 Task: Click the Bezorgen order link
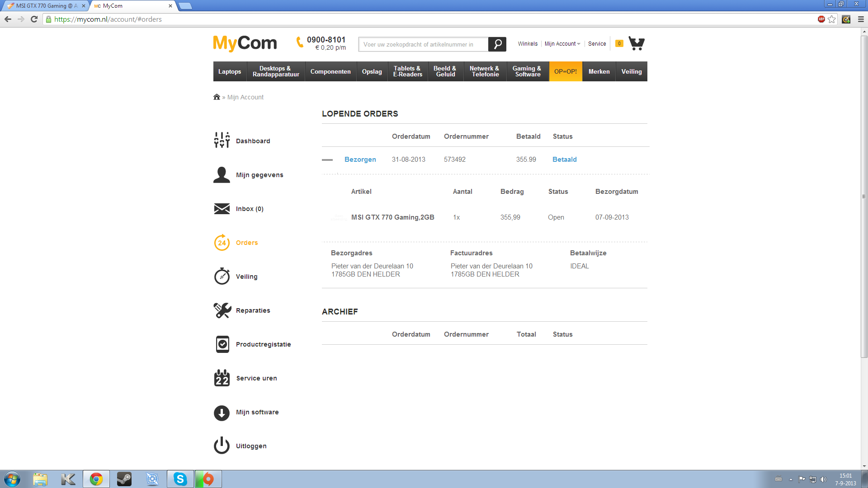pyautogui.click(x=360, y=160)
